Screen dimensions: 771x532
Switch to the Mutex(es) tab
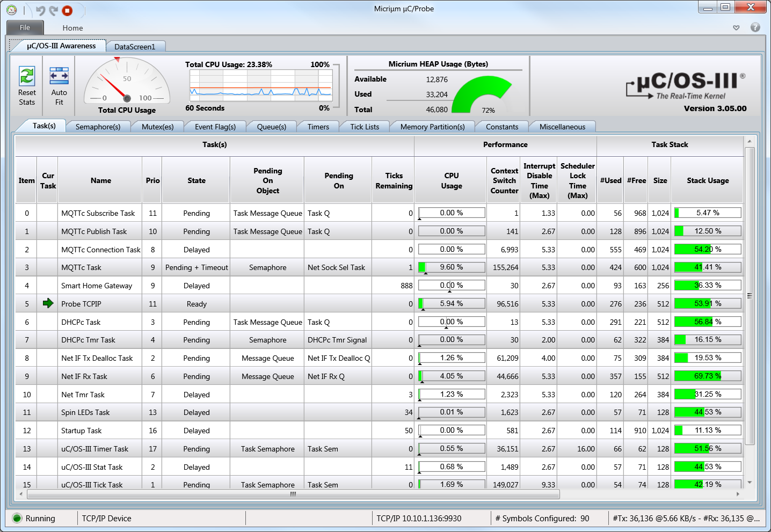[157, 127]
